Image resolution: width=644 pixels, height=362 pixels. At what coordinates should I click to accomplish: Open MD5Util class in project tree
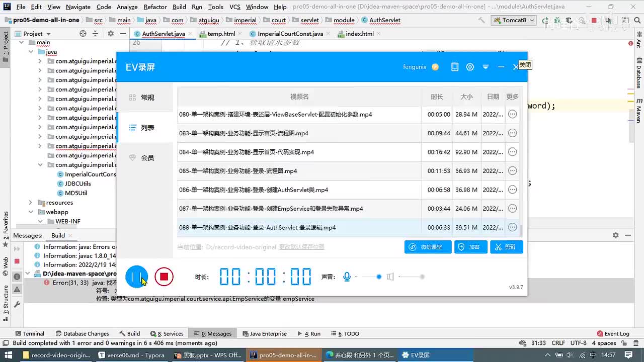72,193
